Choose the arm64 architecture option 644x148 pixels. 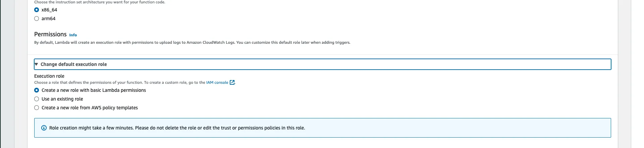coord(37,18)
